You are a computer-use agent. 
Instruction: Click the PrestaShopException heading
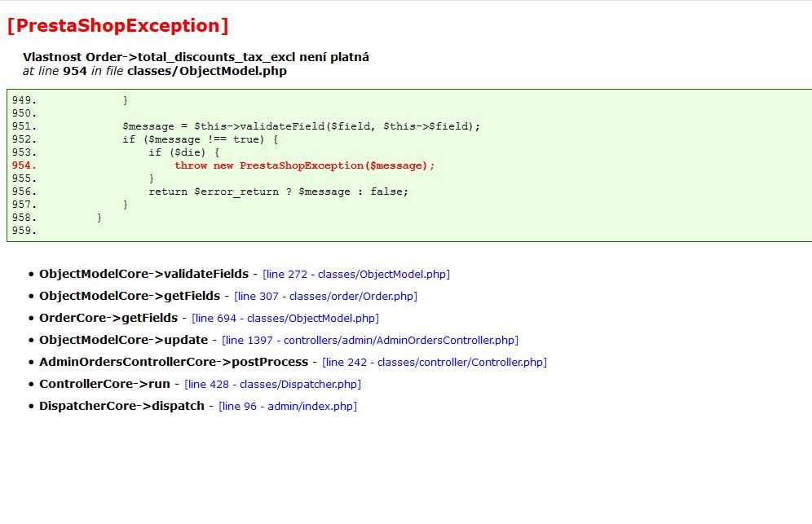tap(119, 25)
